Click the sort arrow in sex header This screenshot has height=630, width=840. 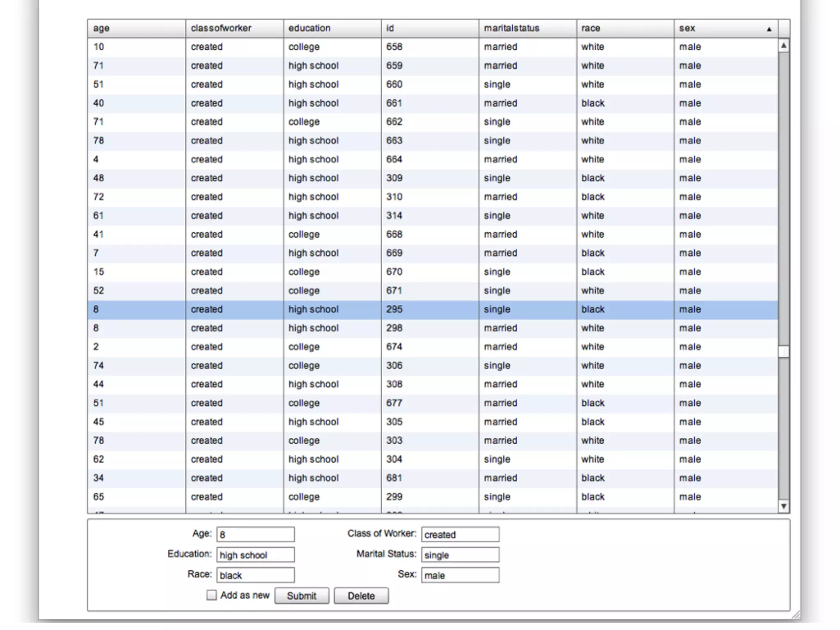[x=769, y=29]
